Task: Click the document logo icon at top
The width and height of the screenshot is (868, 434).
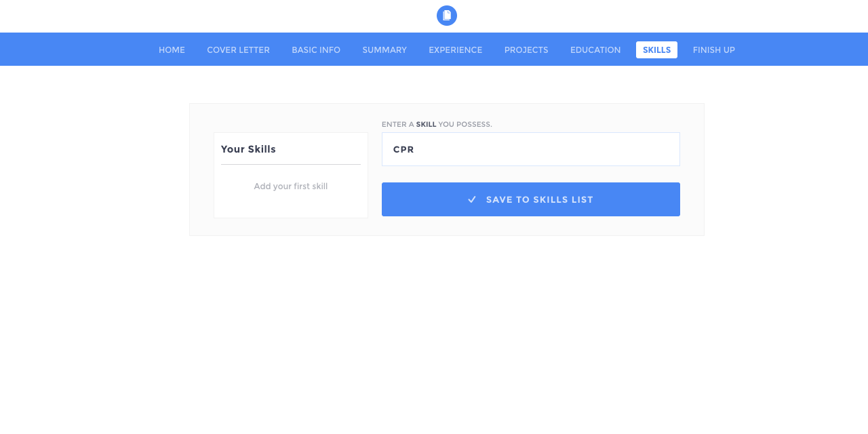Action: (x=447, y=16)
